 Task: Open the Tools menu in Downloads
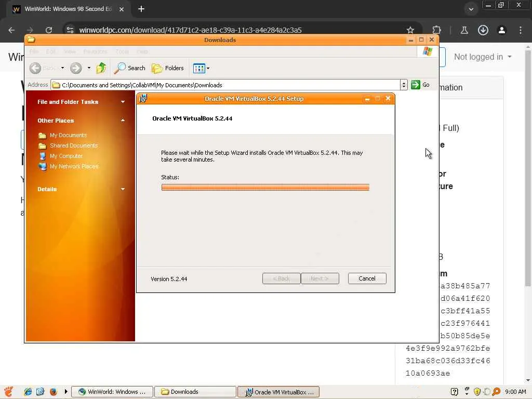pos(122,51)
